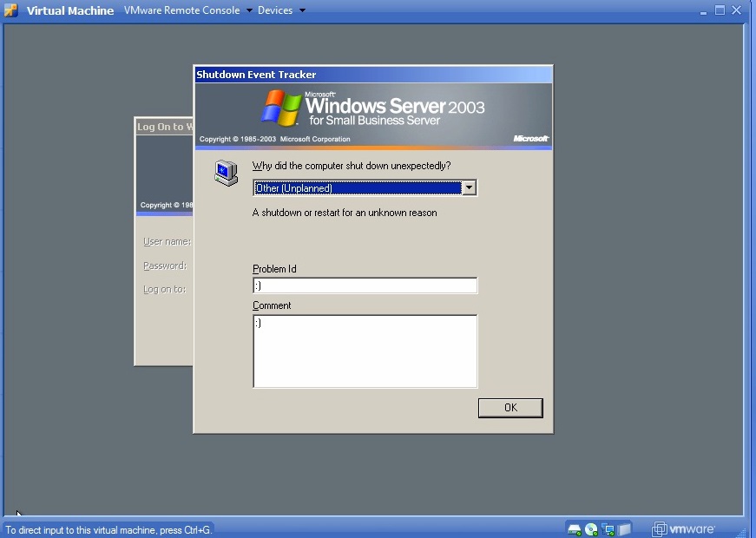Viewport: 756px width, 538px height.
Task: Click the Shutdown Event Tracker title bar
Action: 373,75
